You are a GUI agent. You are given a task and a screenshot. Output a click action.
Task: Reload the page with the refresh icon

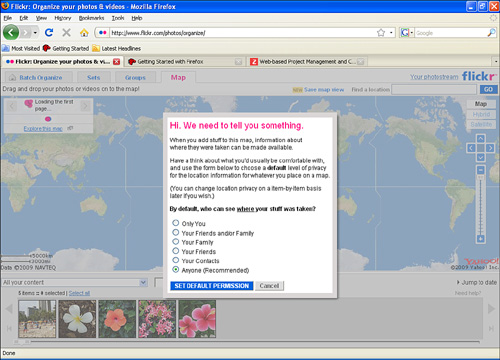pyautogui.click(x=49, y=32)
